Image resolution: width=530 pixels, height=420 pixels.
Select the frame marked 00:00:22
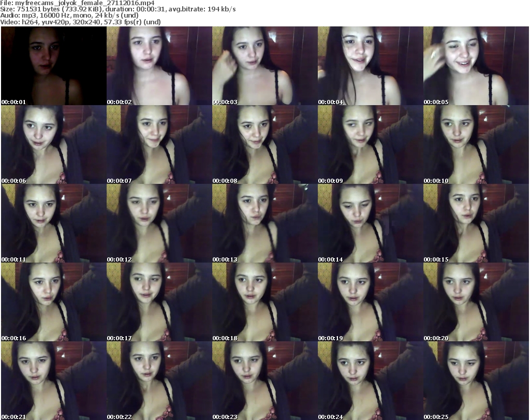pyautogui.click(x=159, y=381)
